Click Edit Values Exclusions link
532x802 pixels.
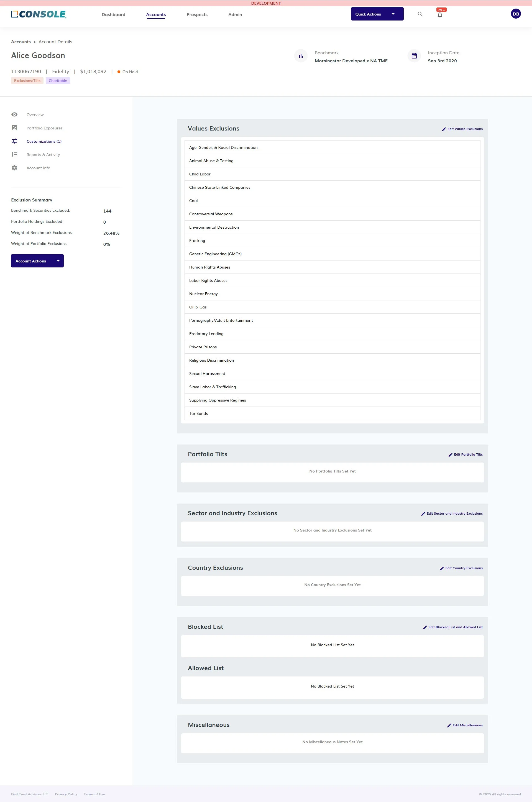462,129
